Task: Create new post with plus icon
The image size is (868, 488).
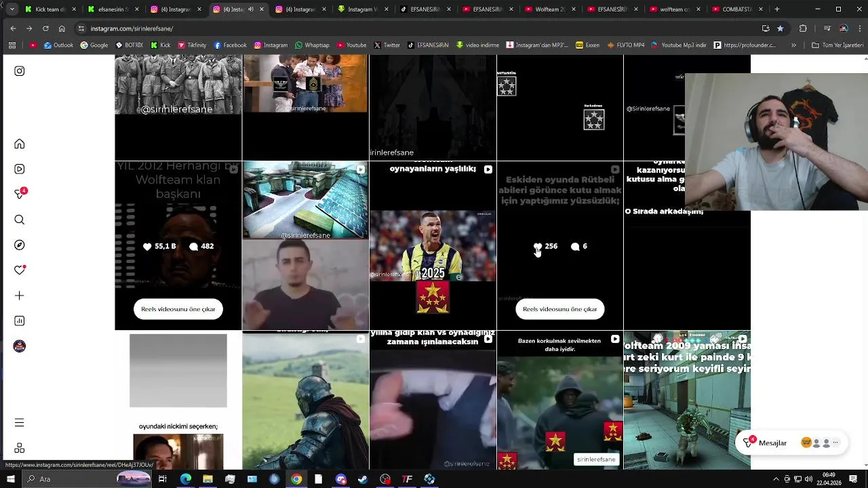Action: point(20,296)
